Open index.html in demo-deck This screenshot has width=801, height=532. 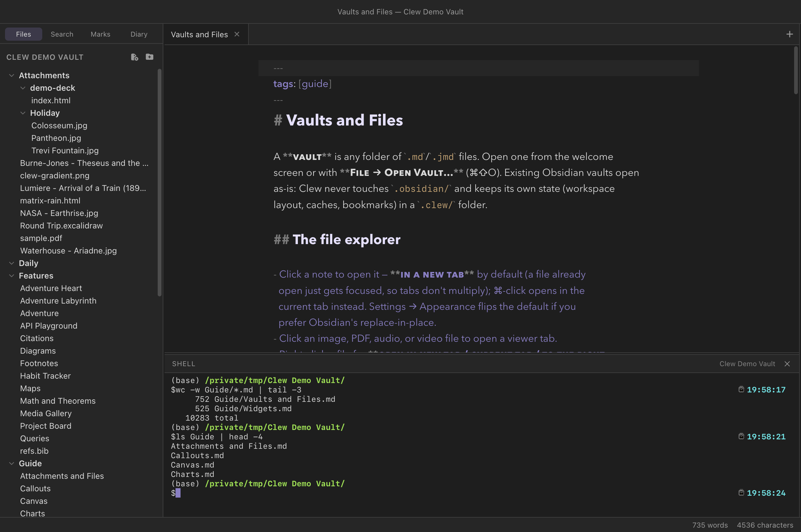coord(51,100)
